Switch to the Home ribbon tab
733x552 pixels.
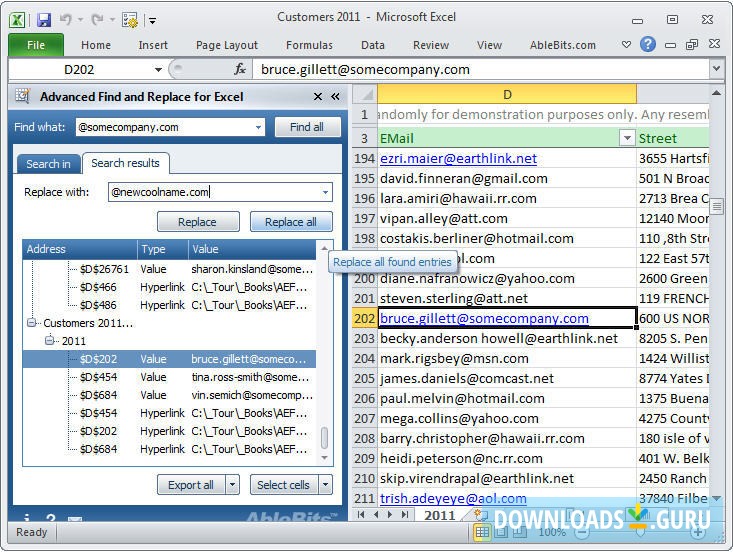96,45
